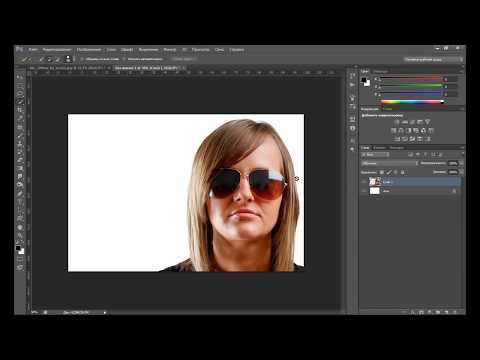Screen dimensions: 480x360
Task: Enable the Auto-Enhance checkbox
Action: pyautogui.click(x=124, y=59)
